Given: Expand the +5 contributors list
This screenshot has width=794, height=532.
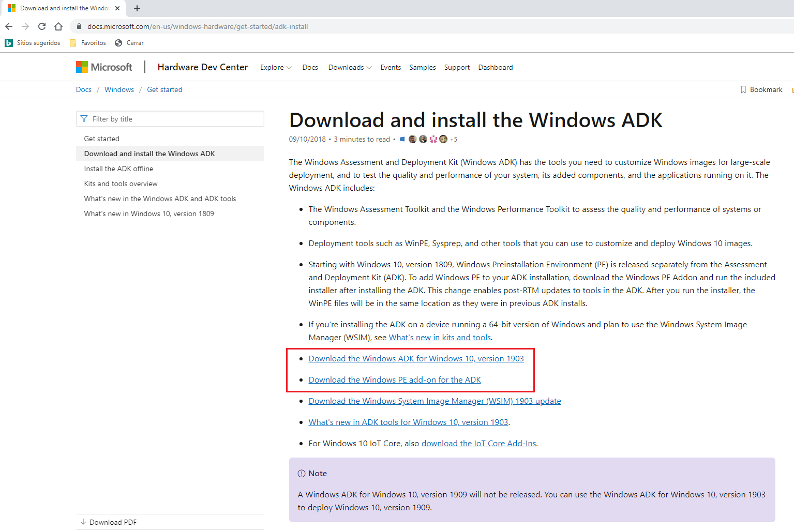Looking at the screenshot, I should click(x=454, y=139).
